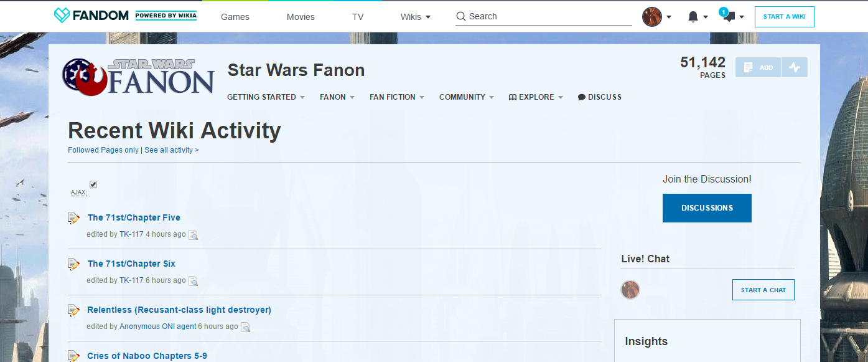Image resolution: width=868 pixels, height=362 pixels.
Task: Open TK-117 user link on Chapter Five
Action: 131,234
